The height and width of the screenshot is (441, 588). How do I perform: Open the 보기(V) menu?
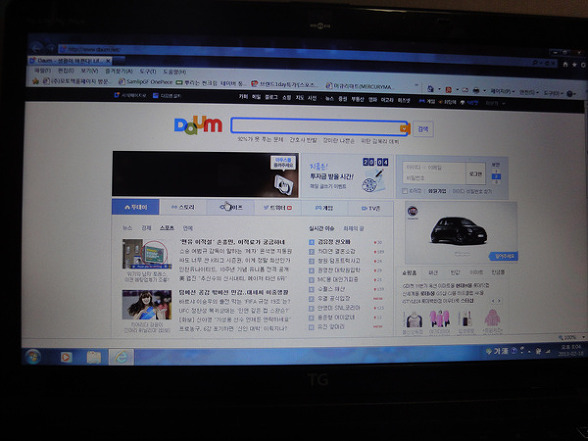point(89,70)
